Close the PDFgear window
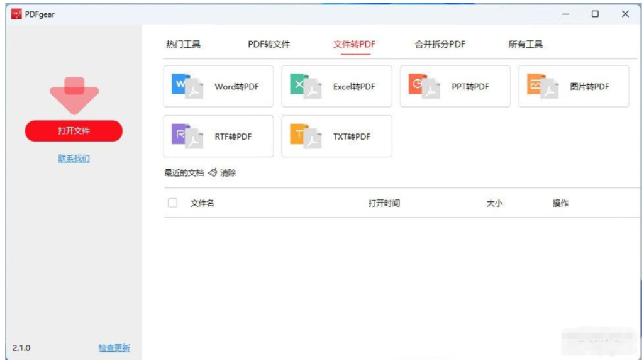The width and height of the screenshot is (644, 361). [x=625, y=14]
